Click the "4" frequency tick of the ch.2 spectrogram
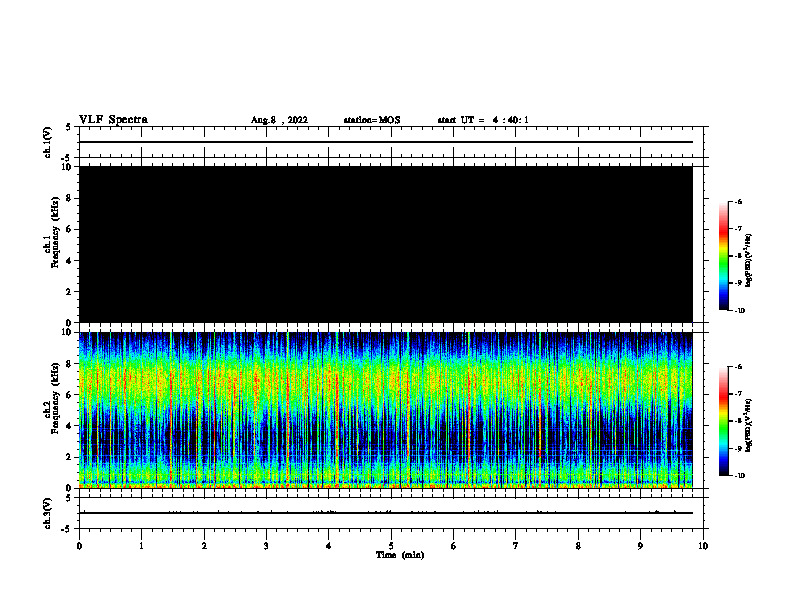 coord(70,426)
